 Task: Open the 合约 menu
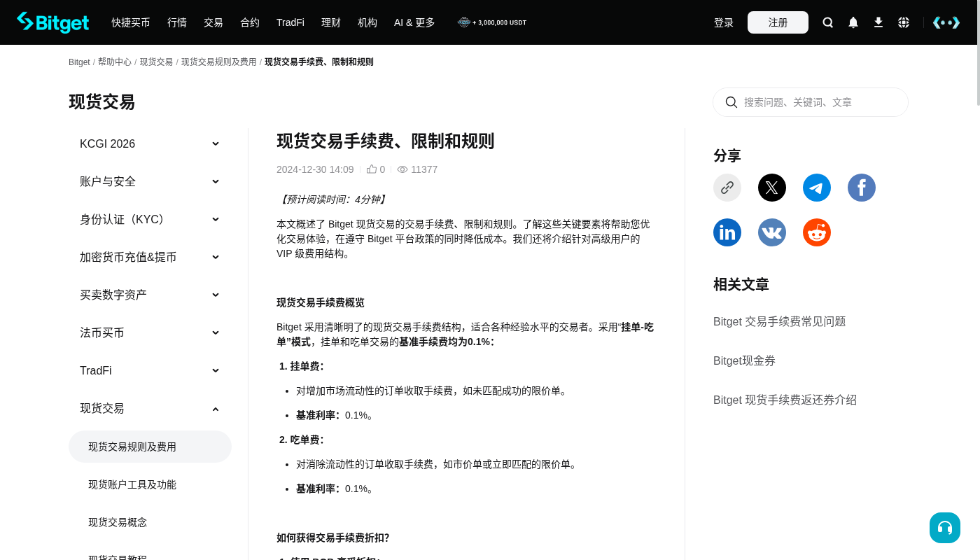[250, 22]
